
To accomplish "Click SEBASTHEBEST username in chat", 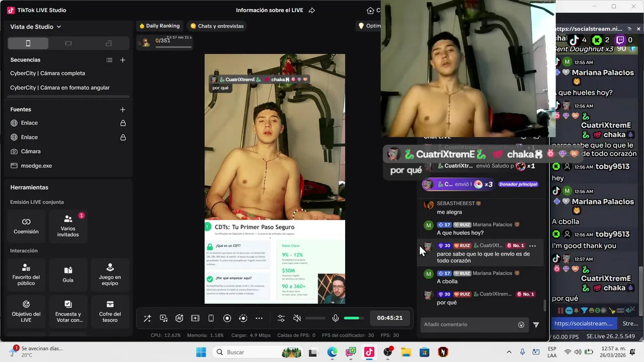I will point(456,204).
